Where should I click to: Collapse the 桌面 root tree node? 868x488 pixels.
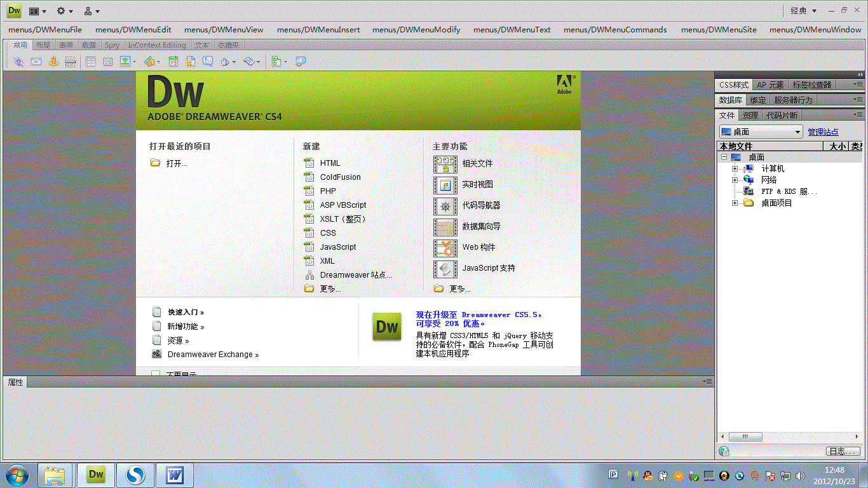tap(723, 157)
